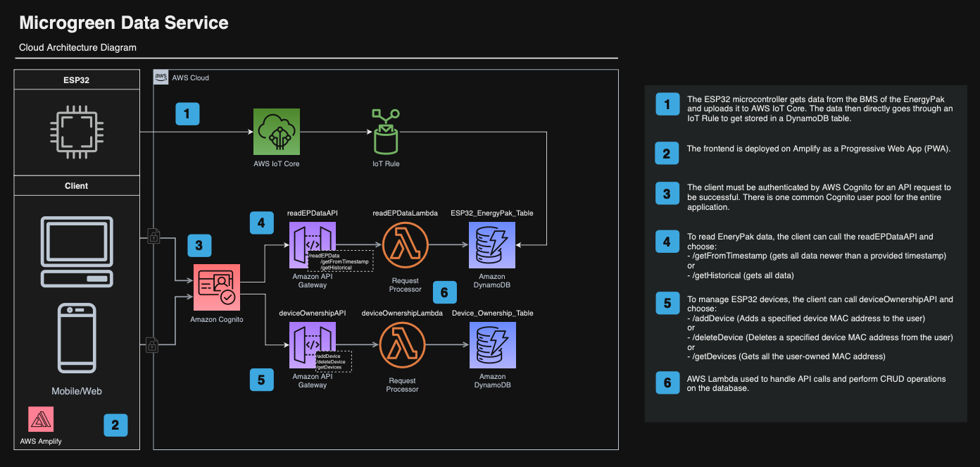Click the AWS logo beside AWS Cloud

[161, 77]
